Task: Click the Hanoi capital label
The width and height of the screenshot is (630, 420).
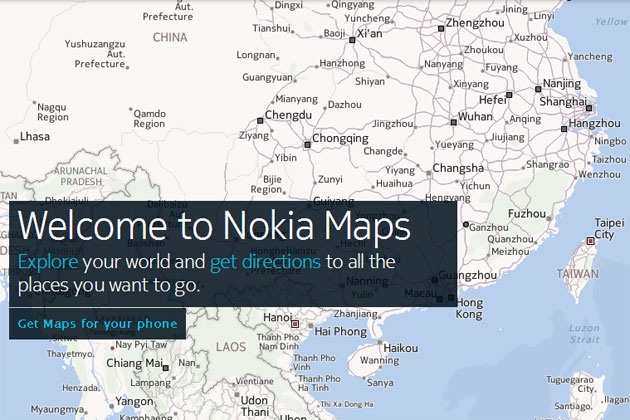Action: (x=277, y=318)
